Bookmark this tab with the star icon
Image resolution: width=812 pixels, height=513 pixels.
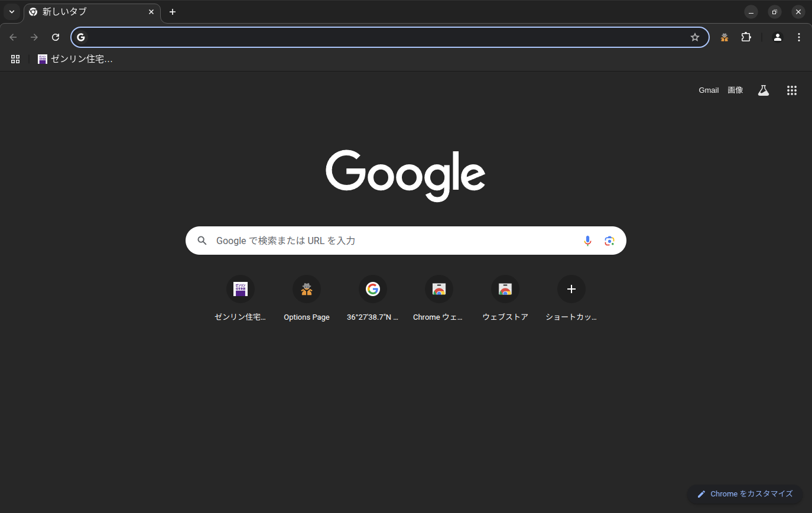[x=695, y=37]
